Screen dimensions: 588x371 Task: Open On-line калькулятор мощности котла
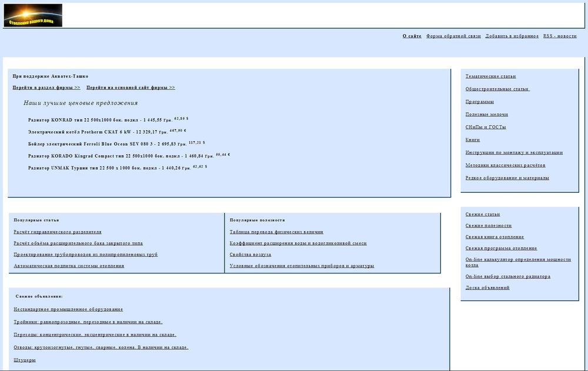click(x=518, y=262)
